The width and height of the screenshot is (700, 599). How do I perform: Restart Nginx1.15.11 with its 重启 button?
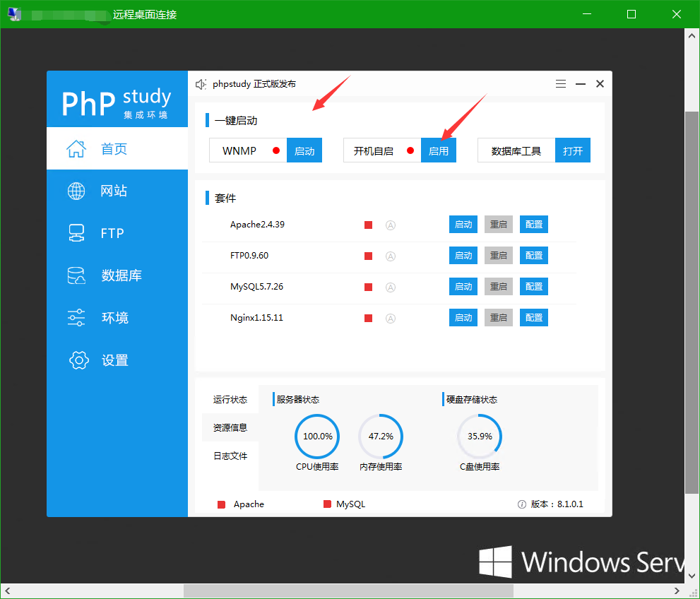[499, 317]
